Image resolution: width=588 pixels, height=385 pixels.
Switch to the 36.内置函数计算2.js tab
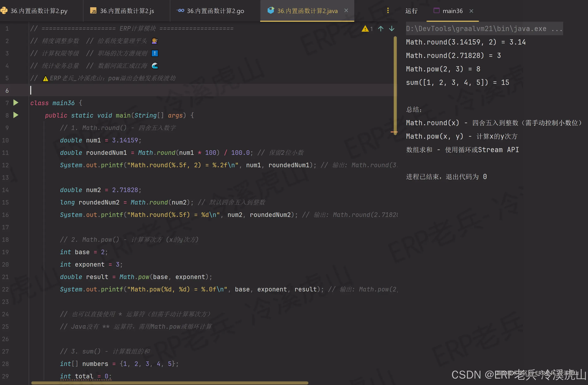(127, 11)
